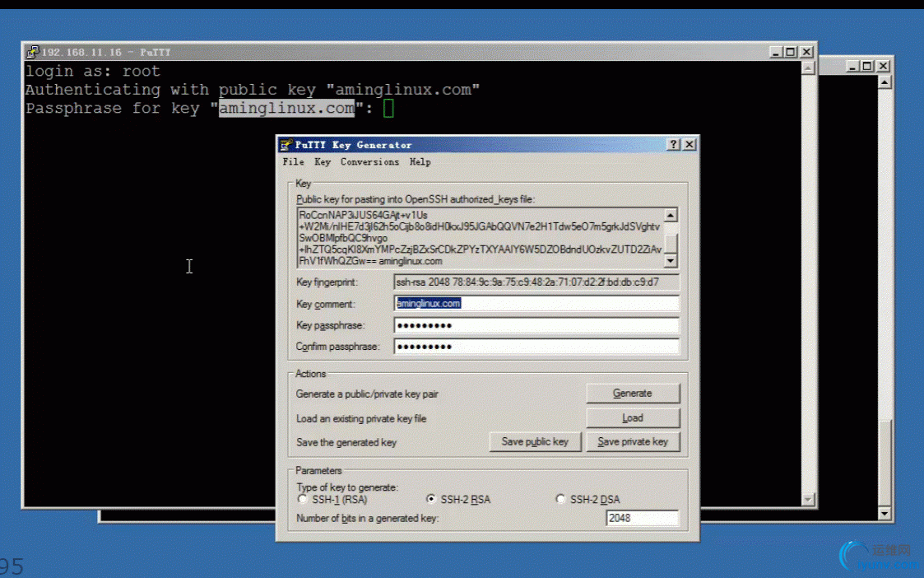Click the number of bits field
The width and height of the screenshot is (924, 578).
point(643,518)
